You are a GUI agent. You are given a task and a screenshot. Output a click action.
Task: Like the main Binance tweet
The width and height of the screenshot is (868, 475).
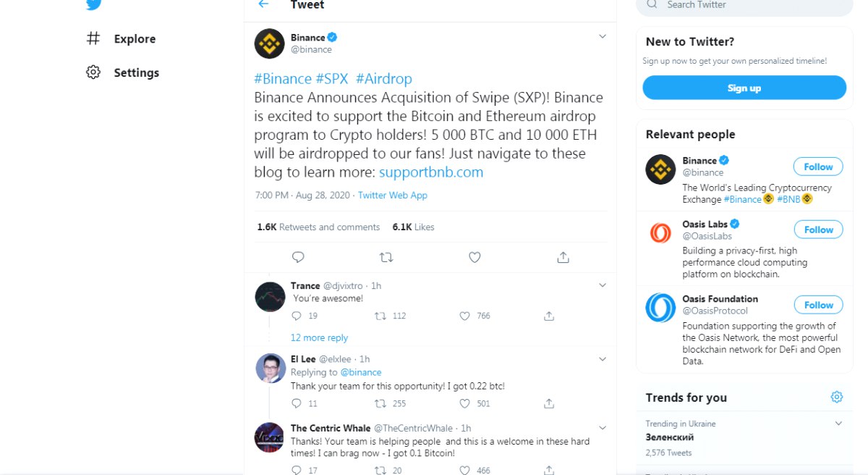(x=475, y=257)
